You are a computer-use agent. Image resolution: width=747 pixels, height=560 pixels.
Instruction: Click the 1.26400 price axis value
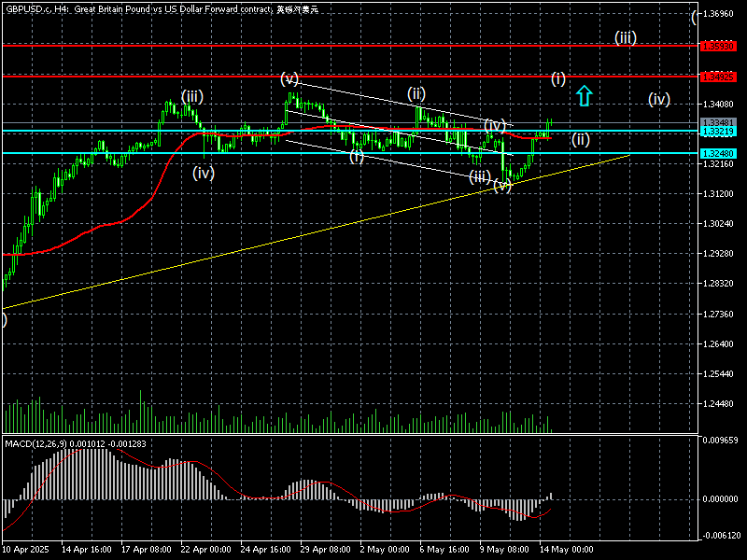coord(718,343)
